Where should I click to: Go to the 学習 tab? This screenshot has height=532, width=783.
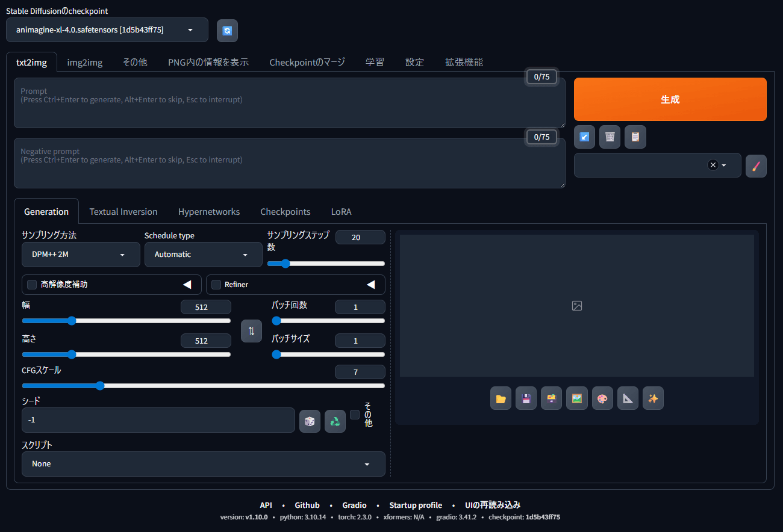(x=375, y=62)
